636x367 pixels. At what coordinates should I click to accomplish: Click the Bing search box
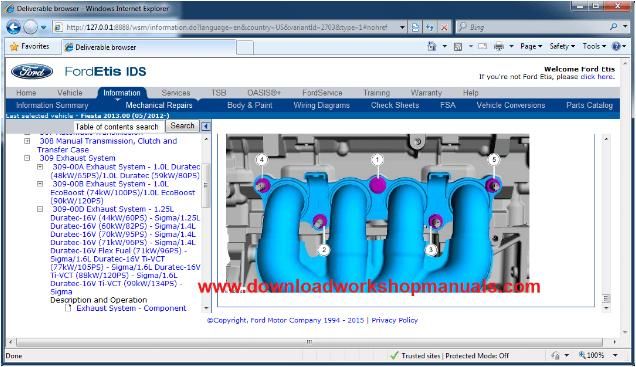point(531,27)
